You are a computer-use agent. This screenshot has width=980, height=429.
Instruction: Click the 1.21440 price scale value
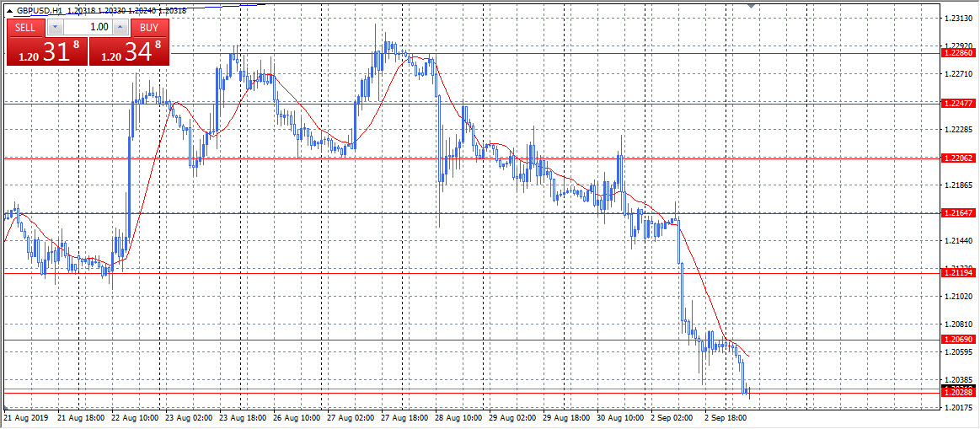tap(959, 241)
